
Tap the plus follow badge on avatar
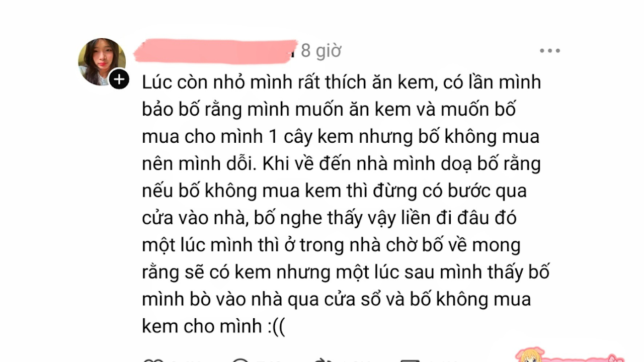(119, 79)
